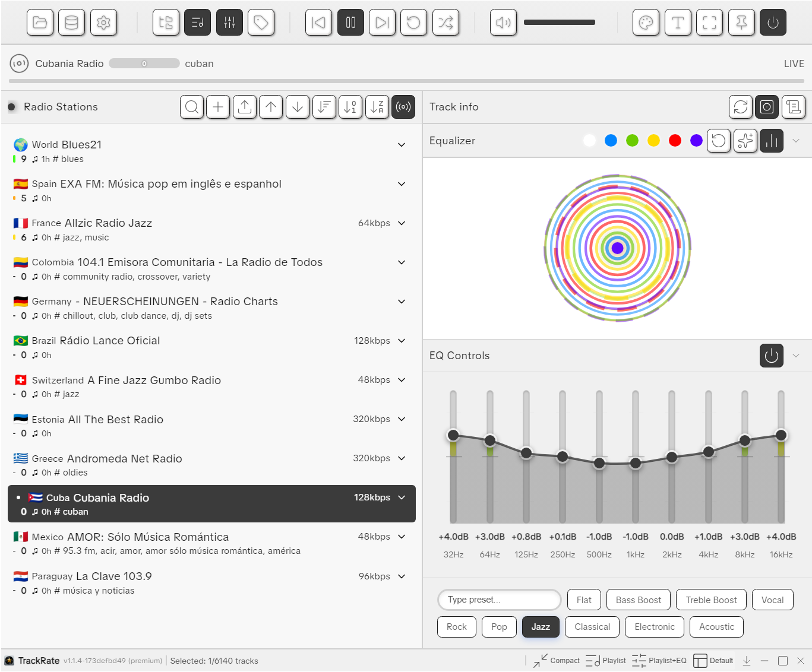Open the tag editor icon

(261, 23)
